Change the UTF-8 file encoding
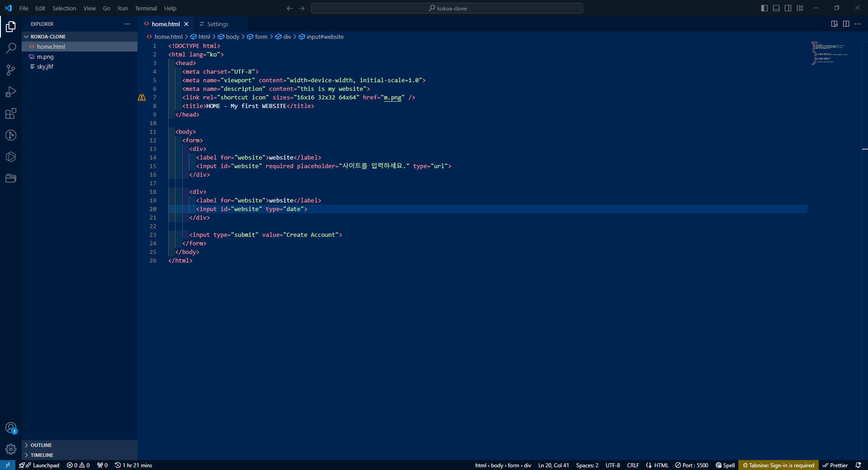 point(613,465)
